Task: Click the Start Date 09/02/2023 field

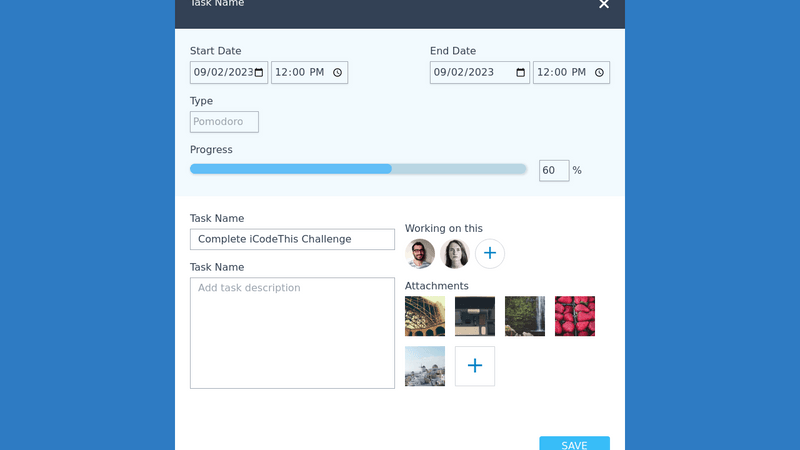Action: coord(221,72)
